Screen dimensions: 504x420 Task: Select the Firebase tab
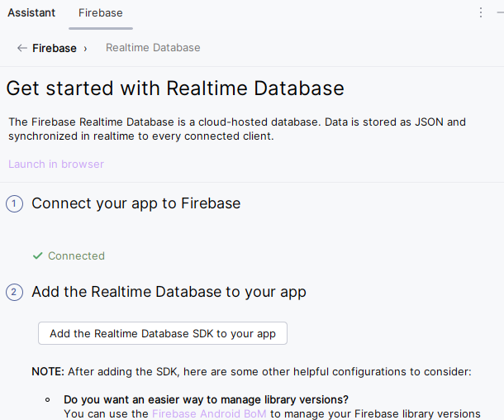[x=101, y=12]
